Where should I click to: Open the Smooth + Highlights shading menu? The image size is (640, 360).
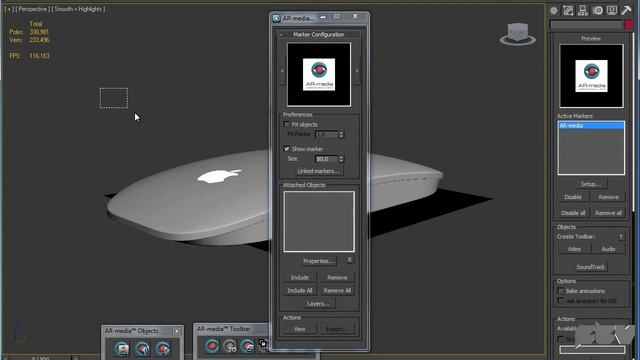tap(78, 9)
